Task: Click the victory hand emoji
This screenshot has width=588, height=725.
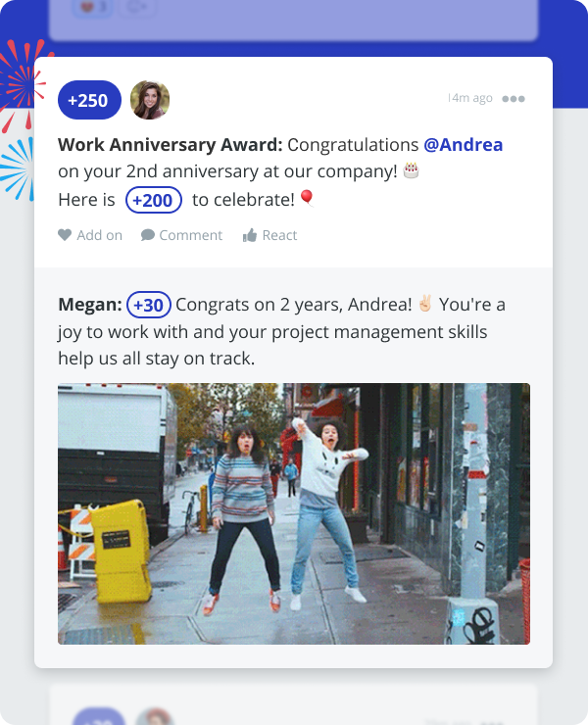Action: point(425,304)
